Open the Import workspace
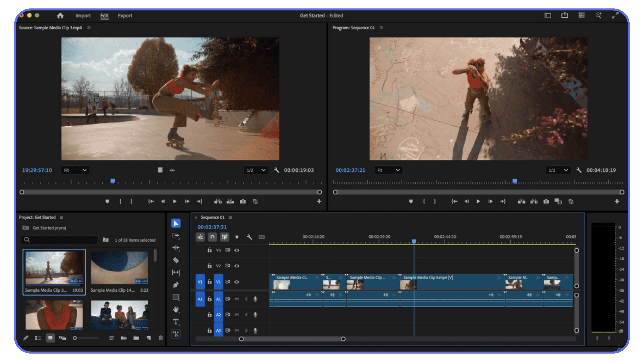This screenshot has height=362, width=644. coord(83,16)
